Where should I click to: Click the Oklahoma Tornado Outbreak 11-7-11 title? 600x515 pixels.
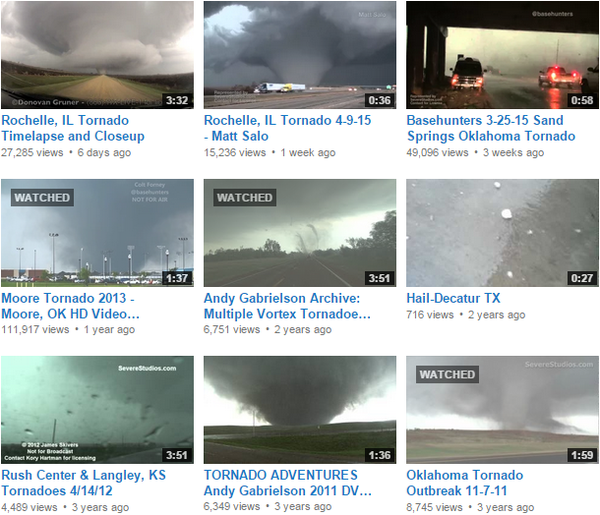[x=465, y=483]
